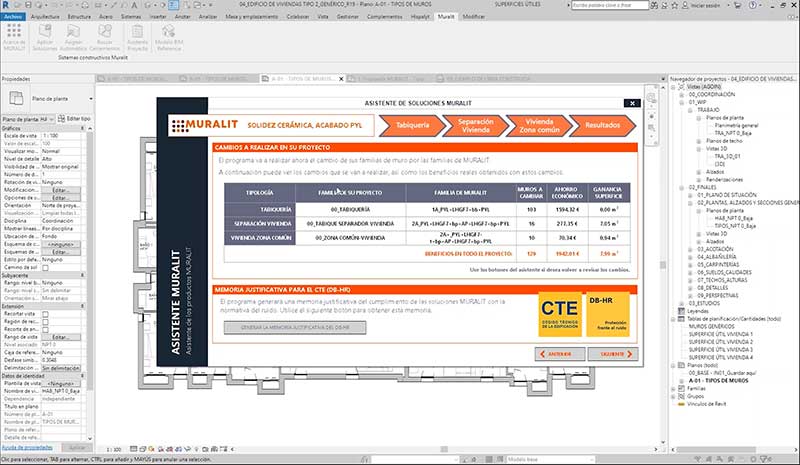Click the 1 : 100 view scale in control bar

tap(113, 450)
